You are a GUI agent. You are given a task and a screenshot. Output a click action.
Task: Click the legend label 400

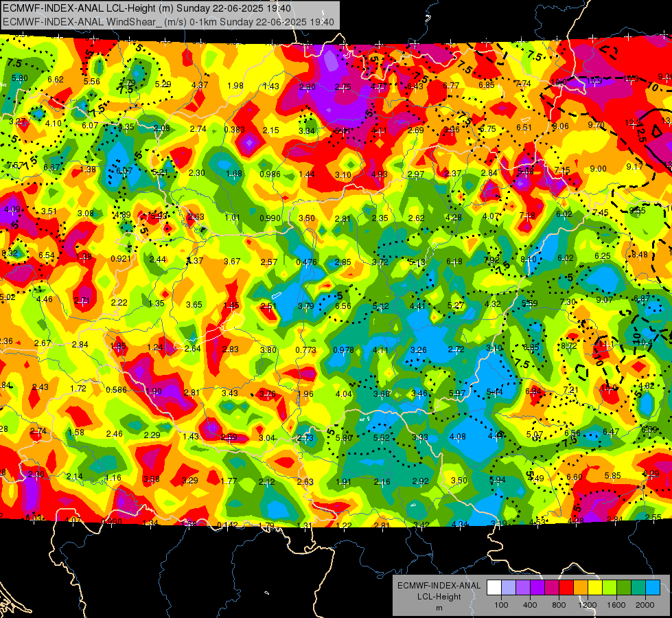[x=530, y=605]
